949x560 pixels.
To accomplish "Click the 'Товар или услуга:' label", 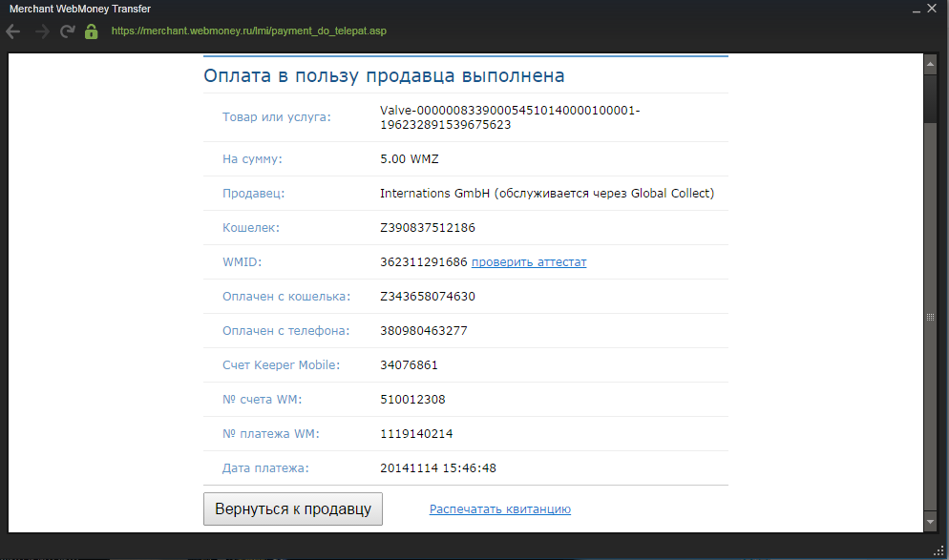I will 277,117.
